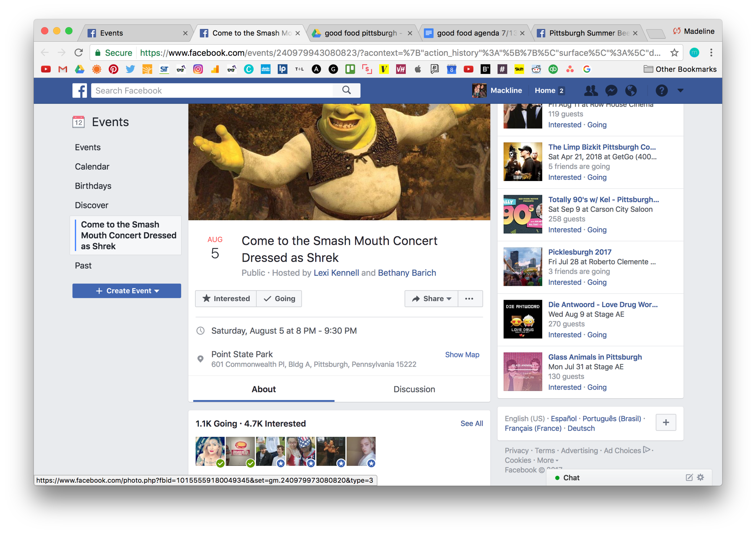The height and width of the screenshot is (534, 756).
Task: Open Other Bookmarks folder
Action: pos(680,70)
